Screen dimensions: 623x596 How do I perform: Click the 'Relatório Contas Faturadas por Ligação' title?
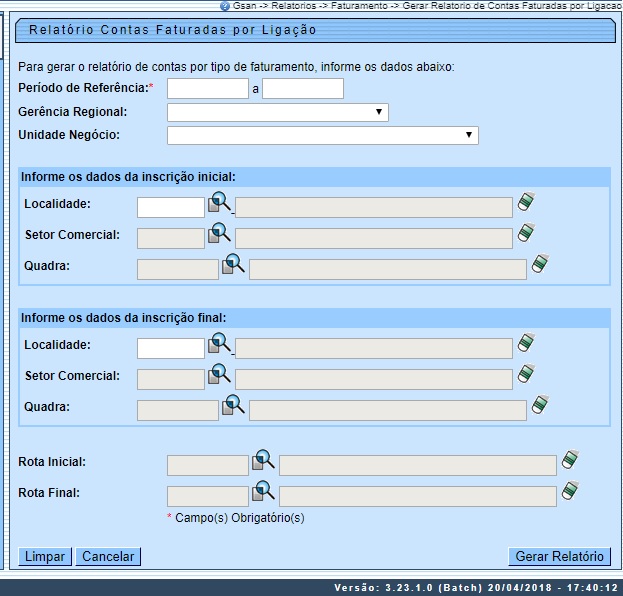173,30
